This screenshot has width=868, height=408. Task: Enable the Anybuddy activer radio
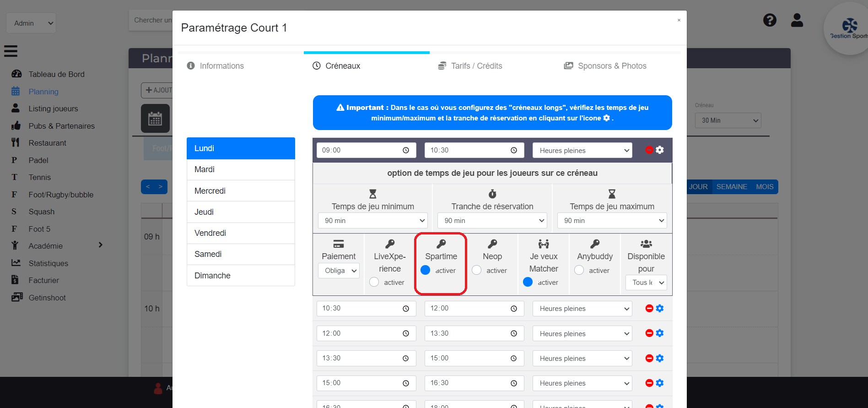point(579,270)
